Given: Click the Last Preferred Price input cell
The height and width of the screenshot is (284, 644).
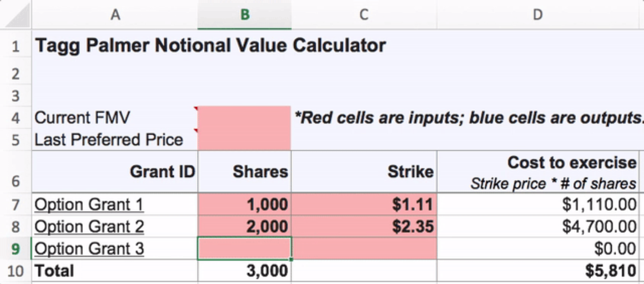Looking at the screenshot, I should coord(245,140).
